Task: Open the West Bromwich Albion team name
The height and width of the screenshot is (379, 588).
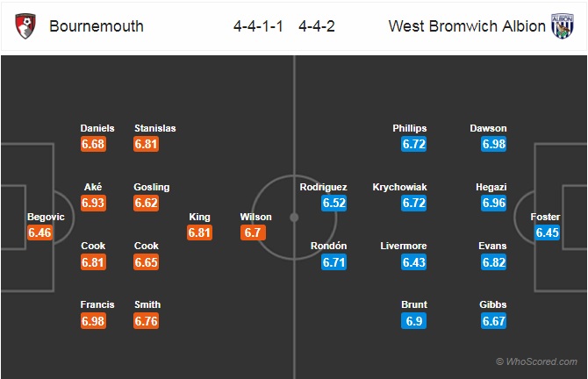Action: [x=467, y=26]
